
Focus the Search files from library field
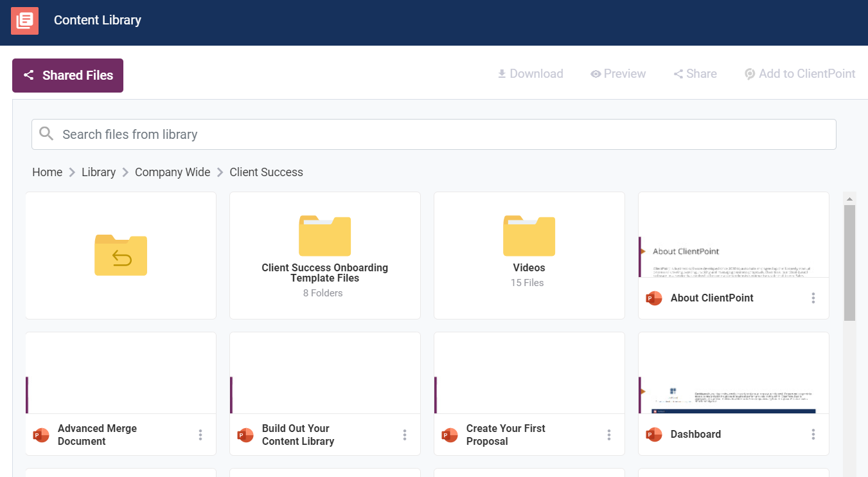pyautogui.click(x=443, y=134)
